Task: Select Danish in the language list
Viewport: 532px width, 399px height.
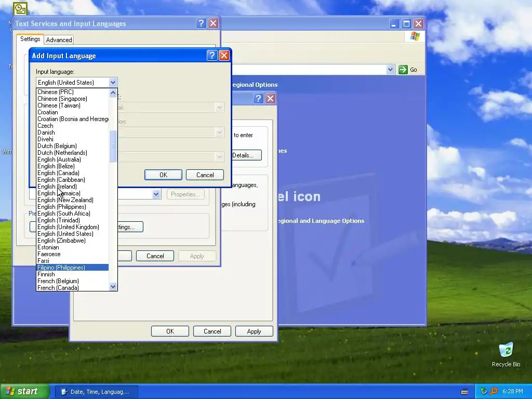Action: (x=73, y=132)
